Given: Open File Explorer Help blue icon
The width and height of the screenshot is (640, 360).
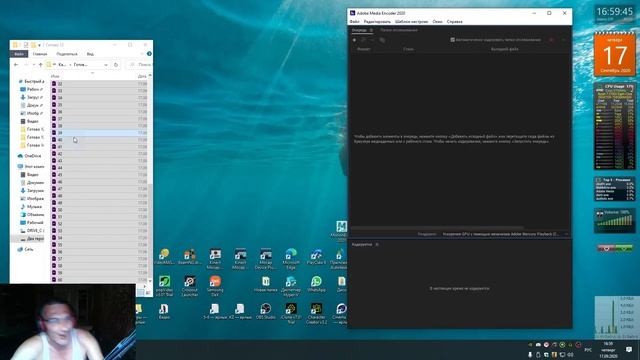Looking at the screenshot, I should (149, 53).
